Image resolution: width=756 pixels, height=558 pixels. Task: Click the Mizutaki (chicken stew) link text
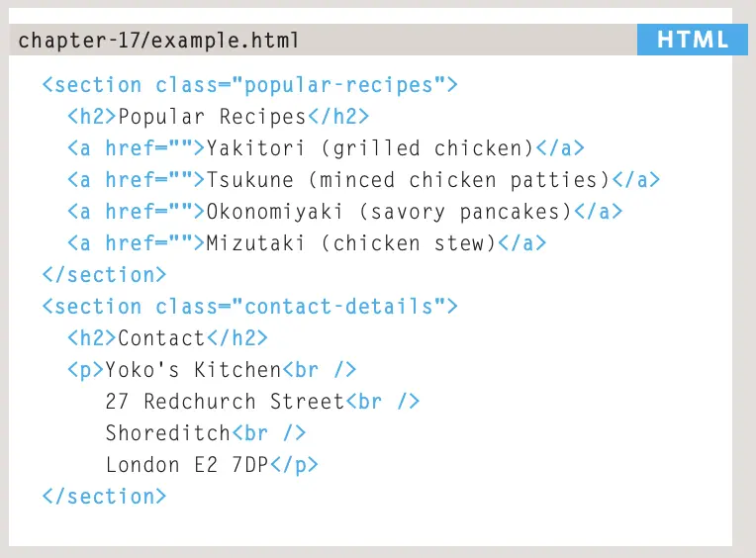click(350, 243)
